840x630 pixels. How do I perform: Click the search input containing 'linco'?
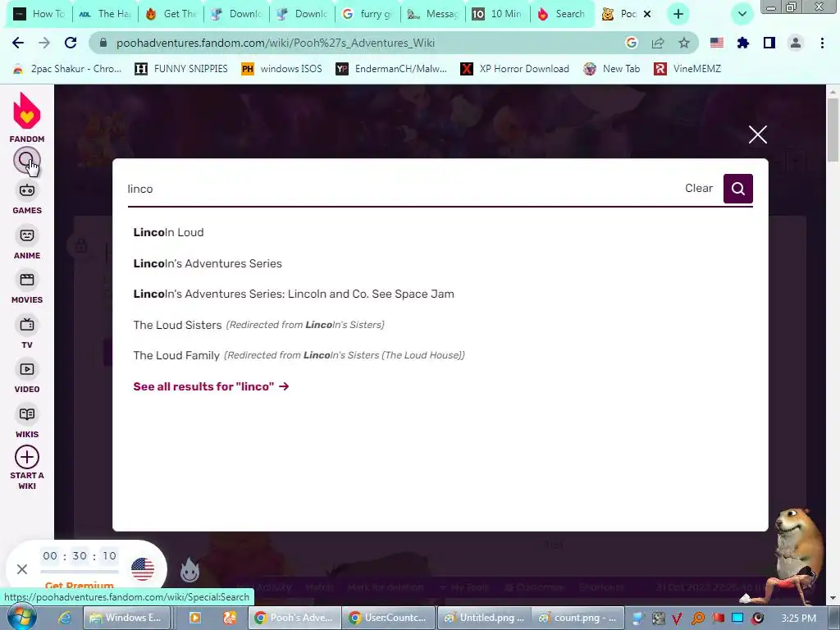[x=402, y=189]
